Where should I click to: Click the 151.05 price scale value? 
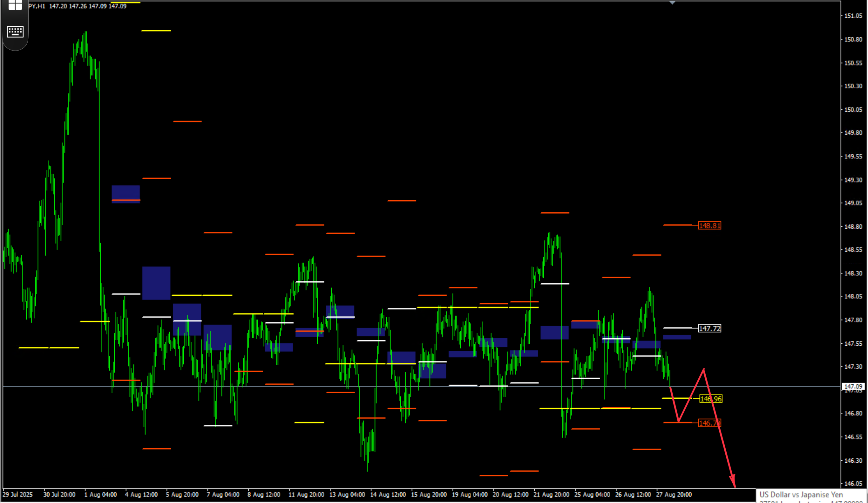click(x=853, y=16)
